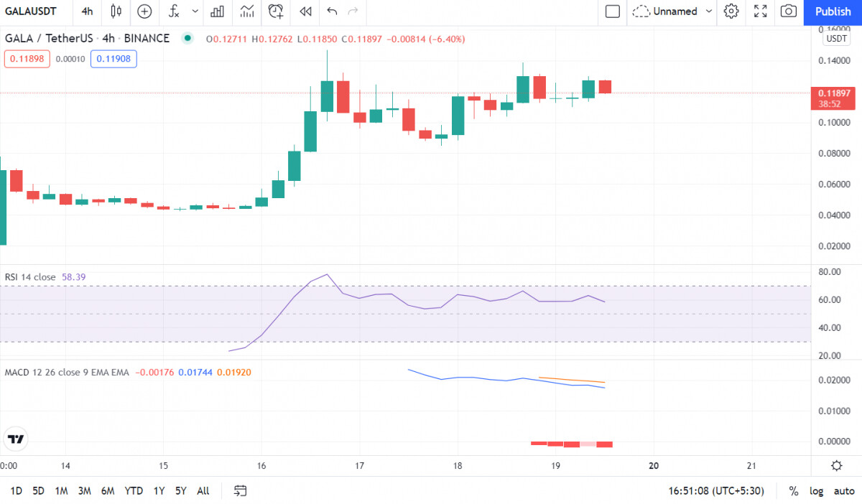This screenshot has width=862, height=504.
Task: Open the USDT currency selector on price axis
Action: point(837,39)
